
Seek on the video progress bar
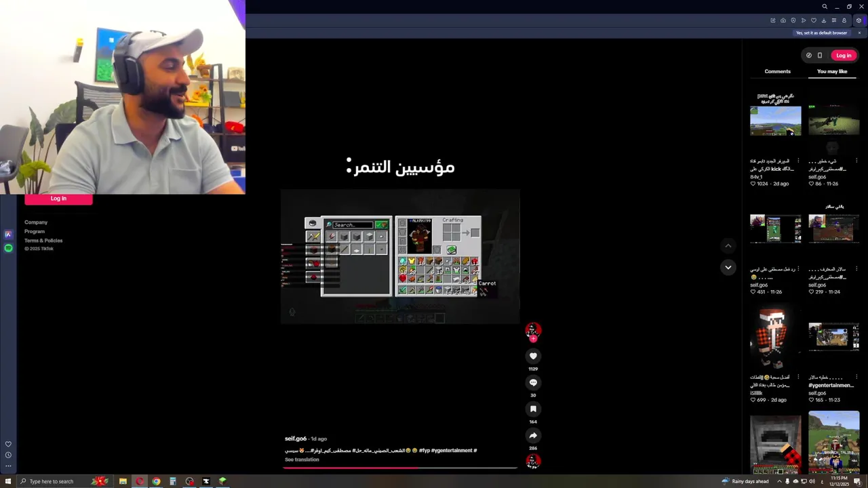coord(400,467)
